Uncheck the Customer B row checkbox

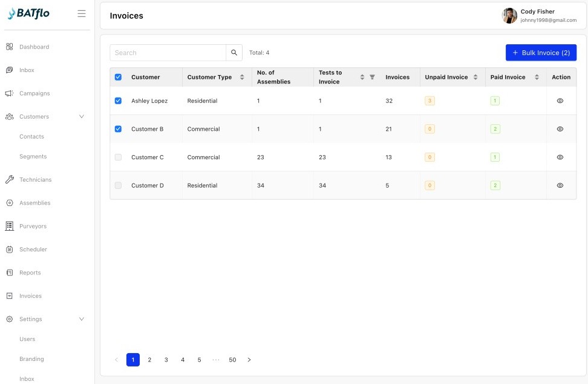[x=118, y=129]
